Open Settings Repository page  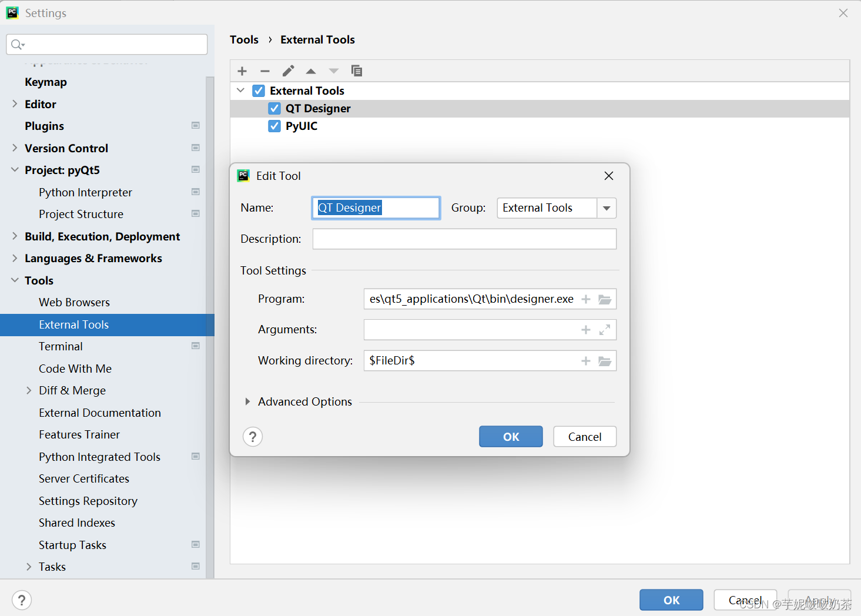coord(88,501)
